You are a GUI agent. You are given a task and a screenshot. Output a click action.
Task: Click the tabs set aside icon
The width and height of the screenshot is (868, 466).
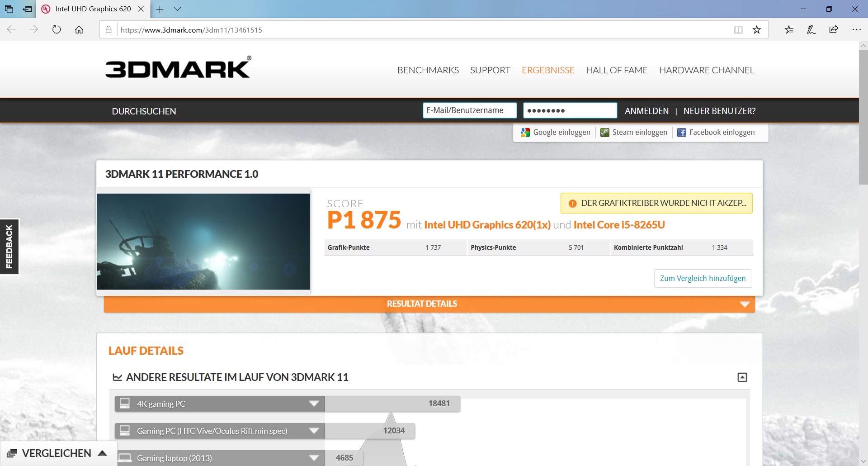9,9
